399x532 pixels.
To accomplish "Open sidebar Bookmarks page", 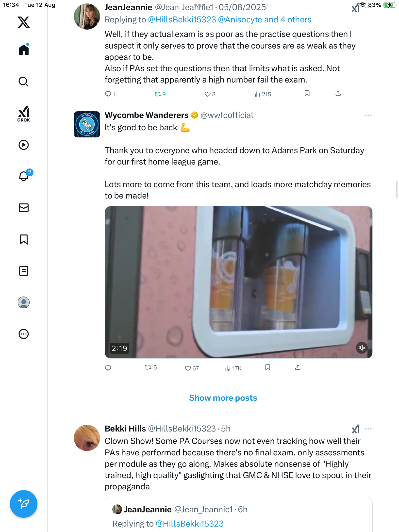I will pyautogui.click(x=24, y=239).
